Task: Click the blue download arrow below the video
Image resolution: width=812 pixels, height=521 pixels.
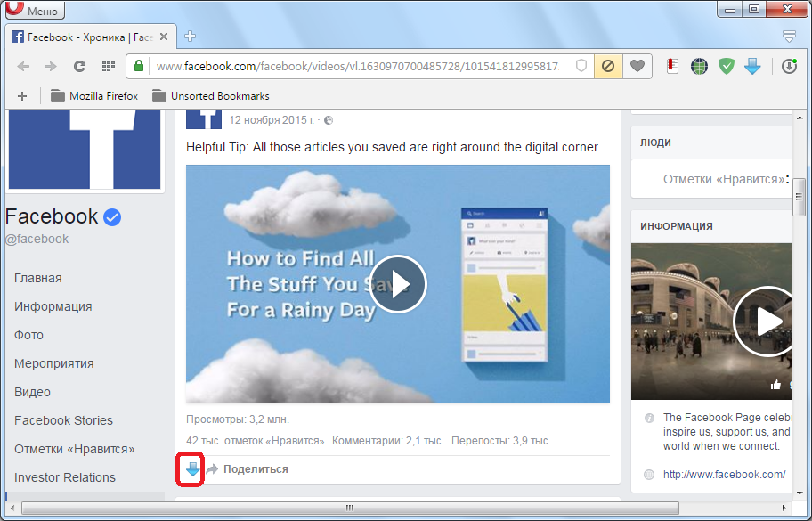Action: pos(191,469)
